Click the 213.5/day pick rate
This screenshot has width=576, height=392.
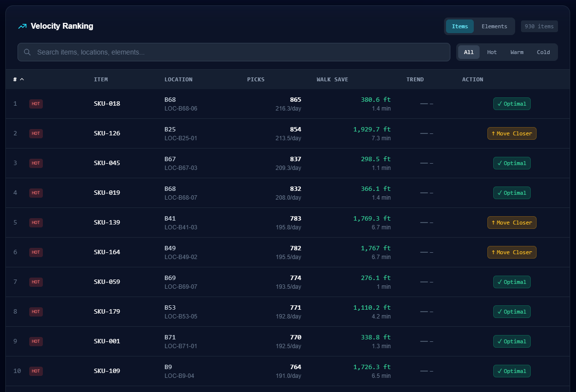point(288,138)
